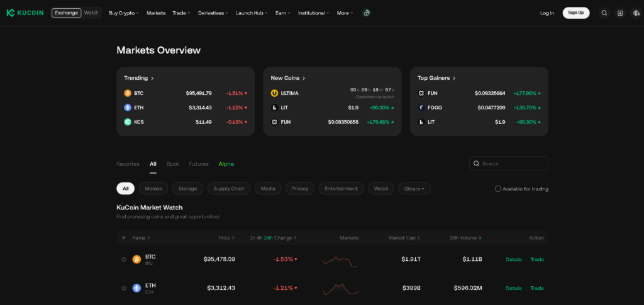Click the ULTIMA coin icon in New Coins
Screen dimensions: 644x305
274,93
